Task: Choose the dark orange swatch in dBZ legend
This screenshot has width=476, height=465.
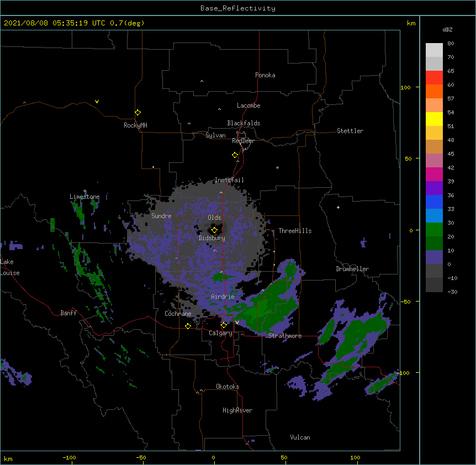Action: (x=434, y=91)
